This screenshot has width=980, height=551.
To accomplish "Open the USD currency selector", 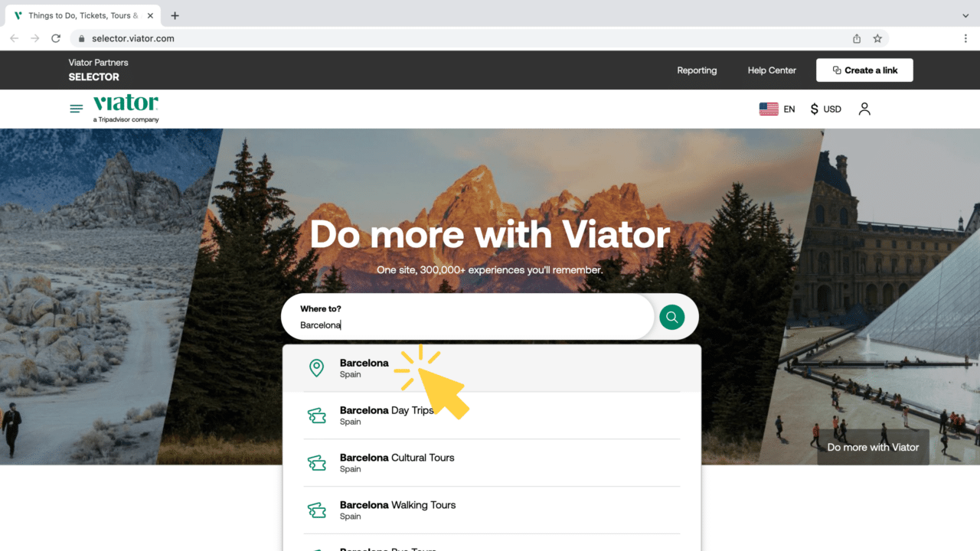I will 825,109.
